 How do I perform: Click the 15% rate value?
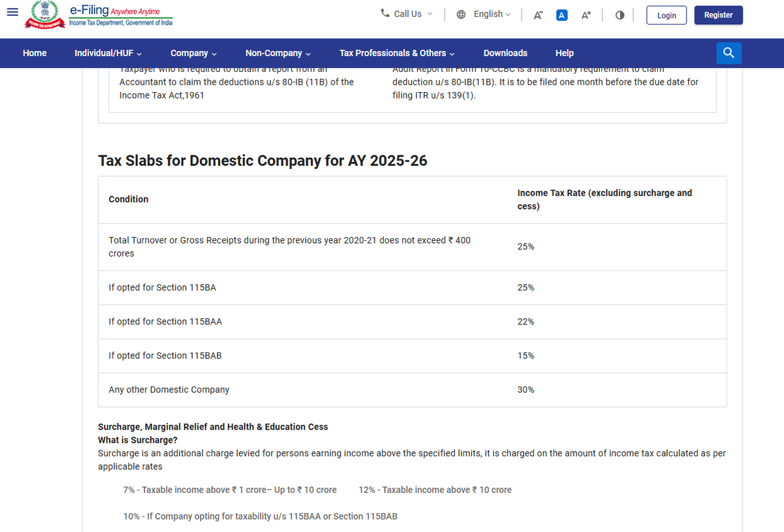coord(526,355)
